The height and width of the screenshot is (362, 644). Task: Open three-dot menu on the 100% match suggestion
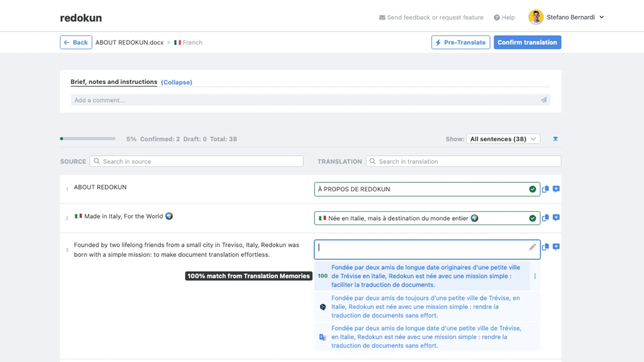tap(535, 276)
